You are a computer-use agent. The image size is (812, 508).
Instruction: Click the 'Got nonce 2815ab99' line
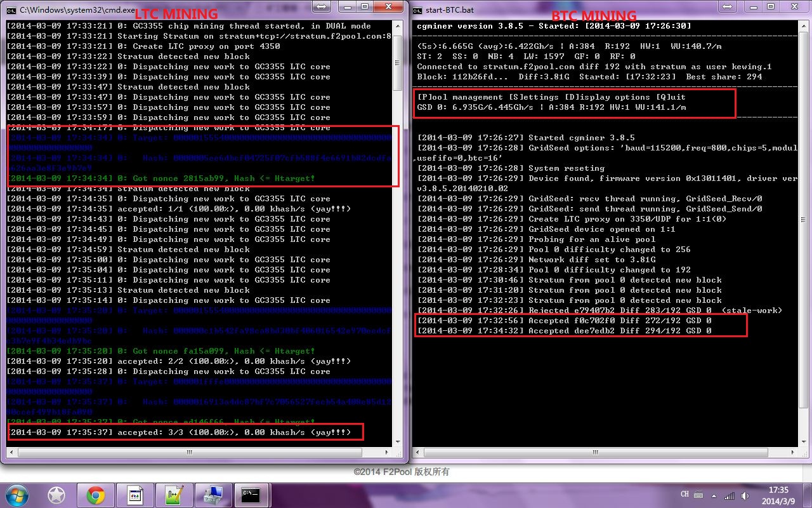coord(160,178)
